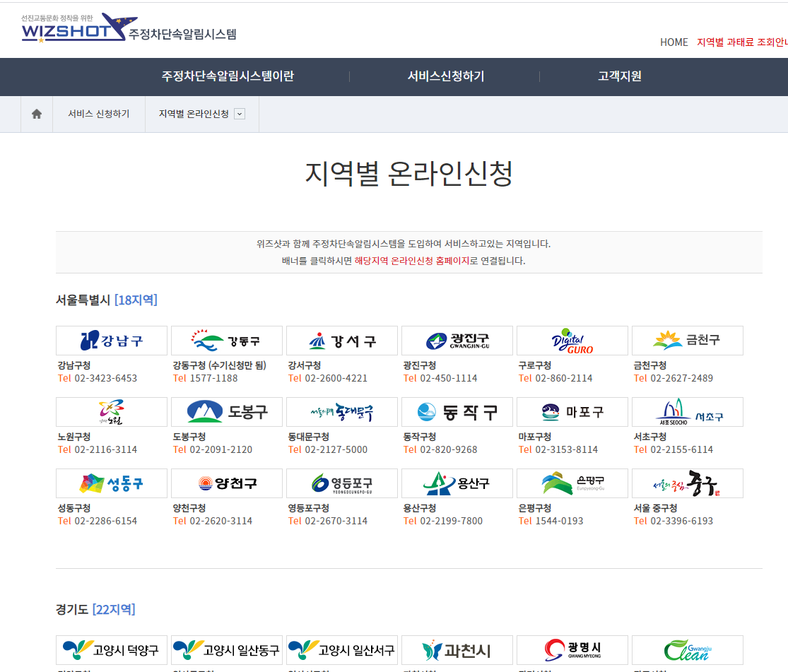Click the 영등포구청 office name

pos(309,508)
